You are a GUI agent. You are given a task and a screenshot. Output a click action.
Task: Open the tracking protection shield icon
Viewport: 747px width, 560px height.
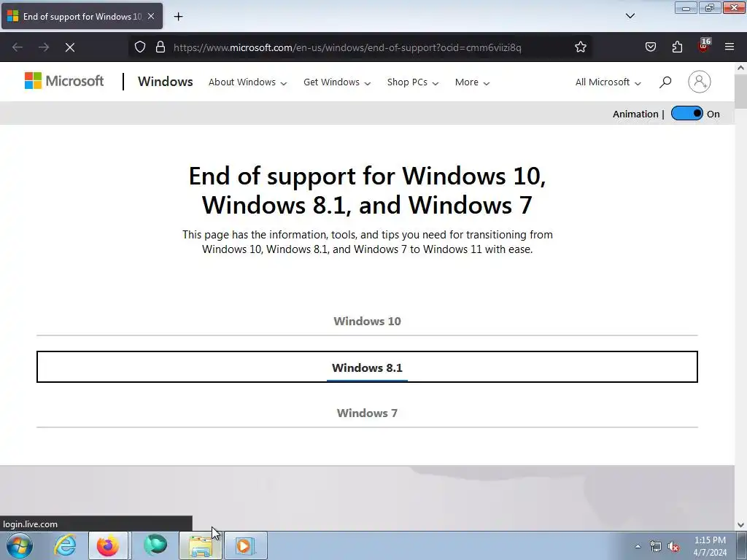coord(139,47)
